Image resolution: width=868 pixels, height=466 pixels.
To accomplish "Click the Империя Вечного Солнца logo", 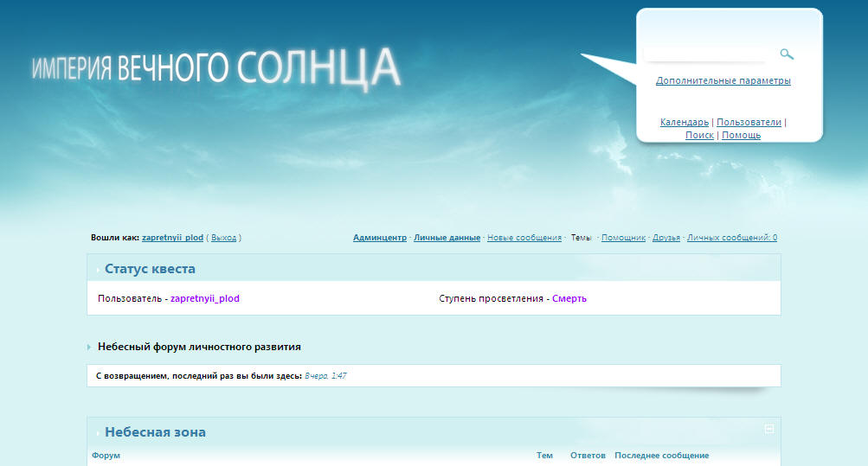I will point(216,67).
